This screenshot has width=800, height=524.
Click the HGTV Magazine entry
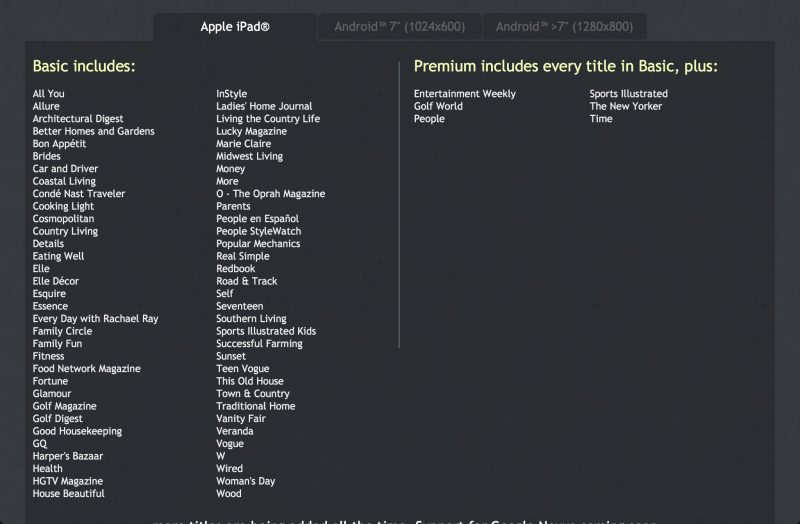pyautogui.click(x=69, y=481)
